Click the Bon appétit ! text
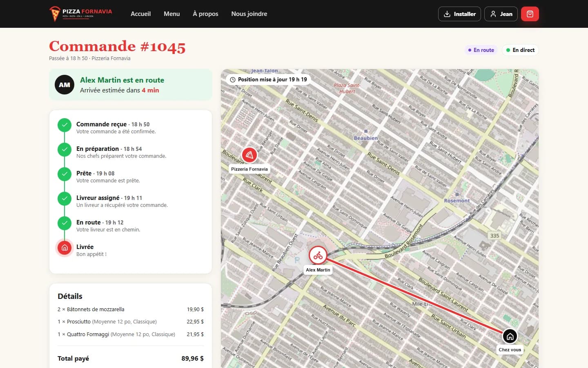 (91, 254)
